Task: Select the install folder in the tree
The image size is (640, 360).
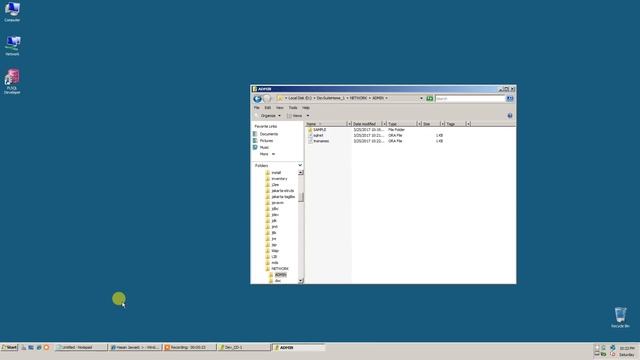Action: (276, 173)
